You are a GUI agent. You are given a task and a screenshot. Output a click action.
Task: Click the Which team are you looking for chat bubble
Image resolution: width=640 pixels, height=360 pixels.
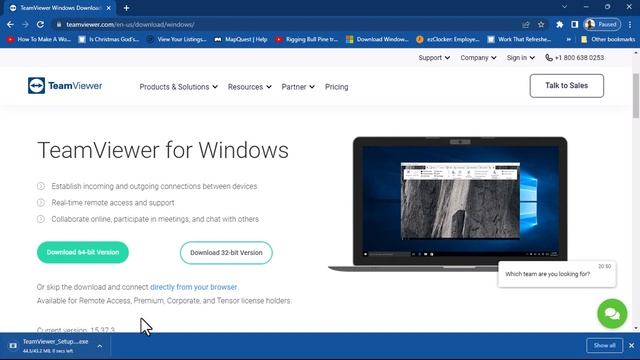557,274
